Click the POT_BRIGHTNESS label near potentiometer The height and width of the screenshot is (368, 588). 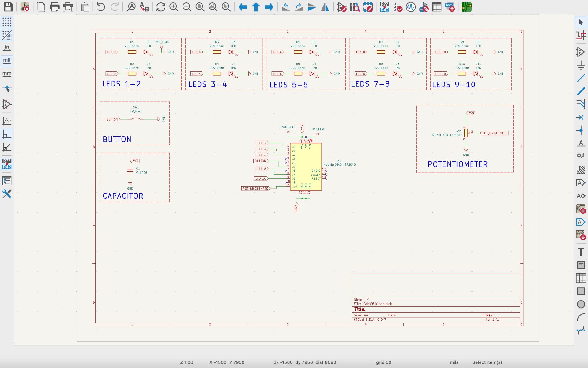click(495, 133)
